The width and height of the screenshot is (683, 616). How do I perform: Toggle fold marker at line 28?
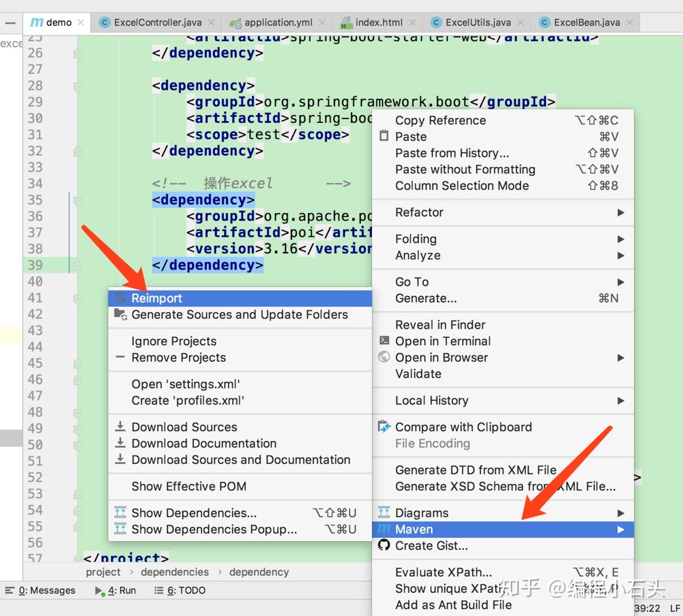(x=78, y=86)
